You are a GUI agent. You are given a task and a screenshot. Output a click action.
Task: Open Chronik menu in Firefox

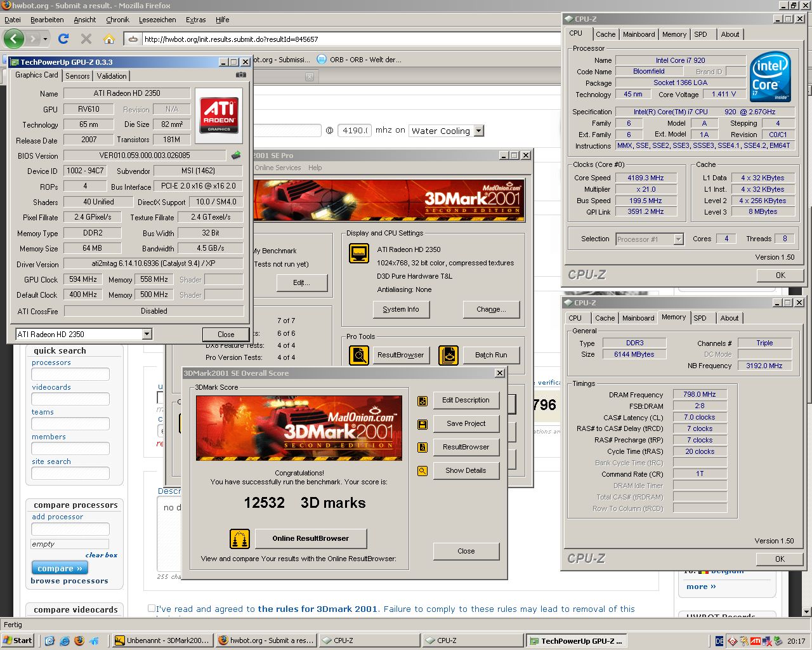[117, 20]
